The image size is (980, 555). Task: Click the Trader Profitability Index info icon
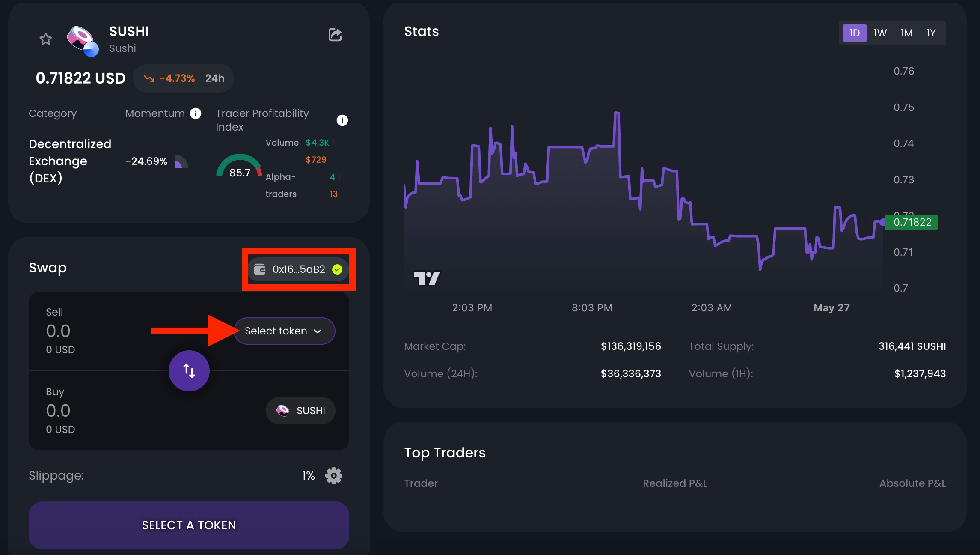[x=342, y=120]
